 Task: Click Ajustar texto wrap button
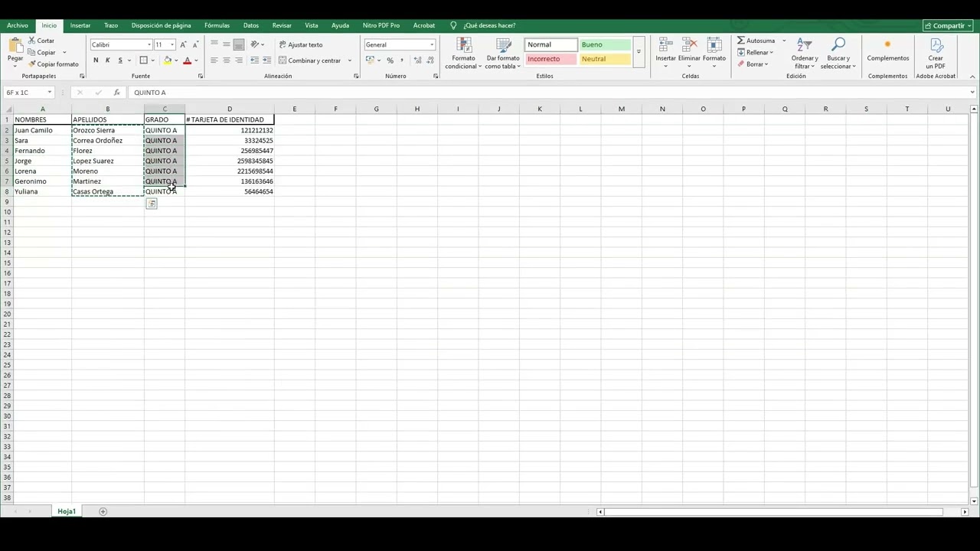click(301, 44)
